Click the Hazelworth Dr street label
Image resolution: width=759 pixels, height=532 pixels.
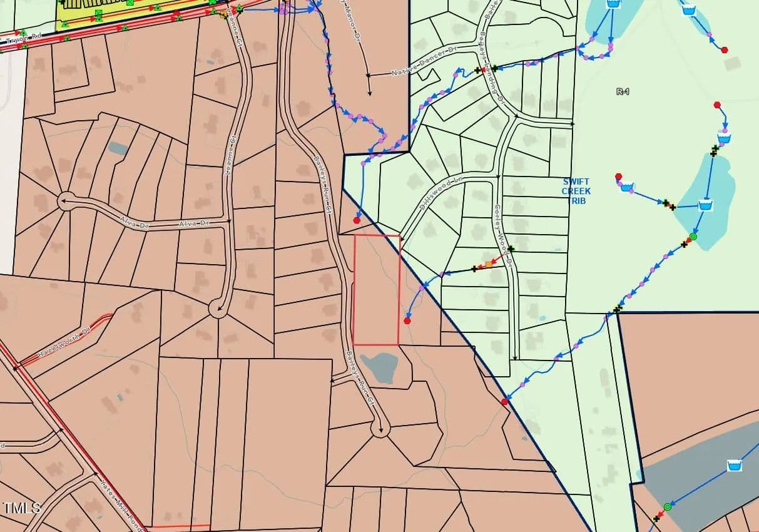pos(64,340)
